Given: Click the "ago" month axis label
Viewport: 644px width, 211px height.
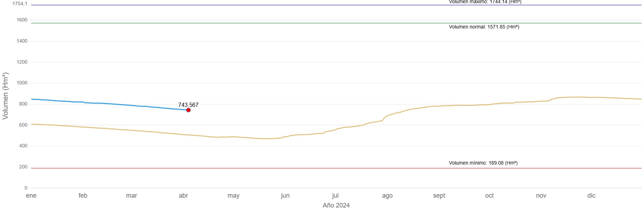Looking at the screenshot, I should (x=387, y=196).
